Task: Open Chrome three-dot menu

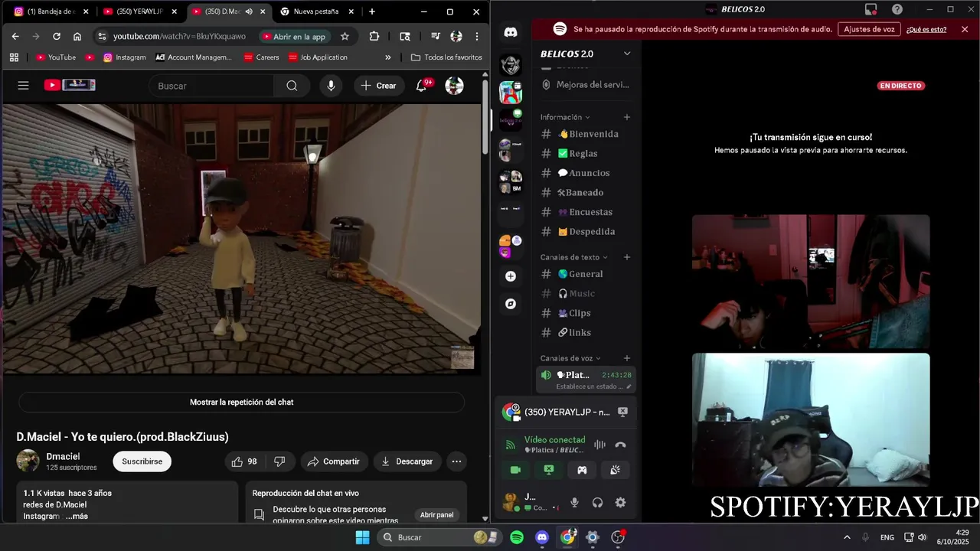Action: coord(477,36)
